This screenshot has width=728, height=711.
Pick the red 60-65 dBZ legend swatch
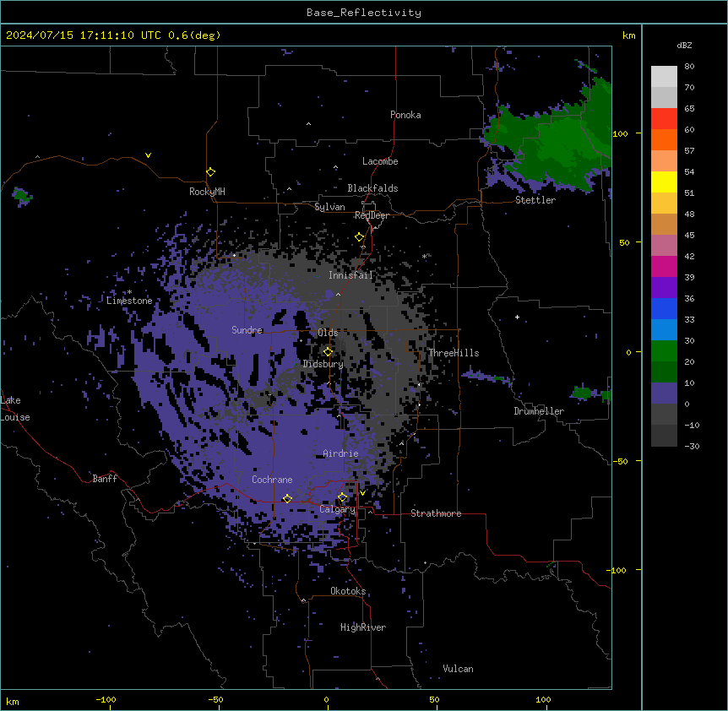coord(664,118)
